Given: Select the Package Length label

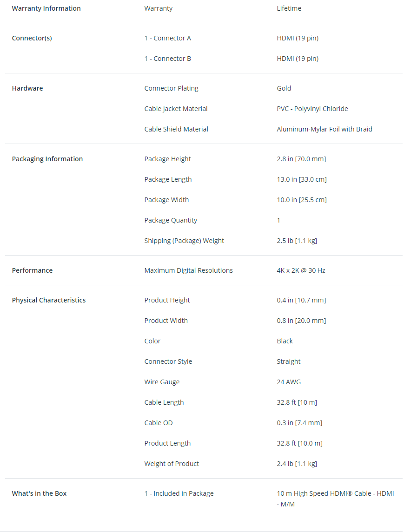Looking at the screenshot, I should (168, 179).
